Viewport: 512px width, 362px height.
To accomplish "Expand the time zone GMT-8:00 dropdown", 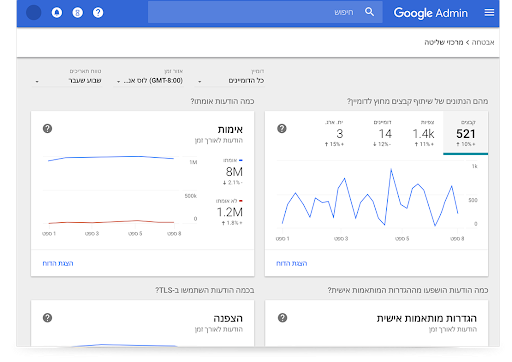I will [x=150, y=81].
